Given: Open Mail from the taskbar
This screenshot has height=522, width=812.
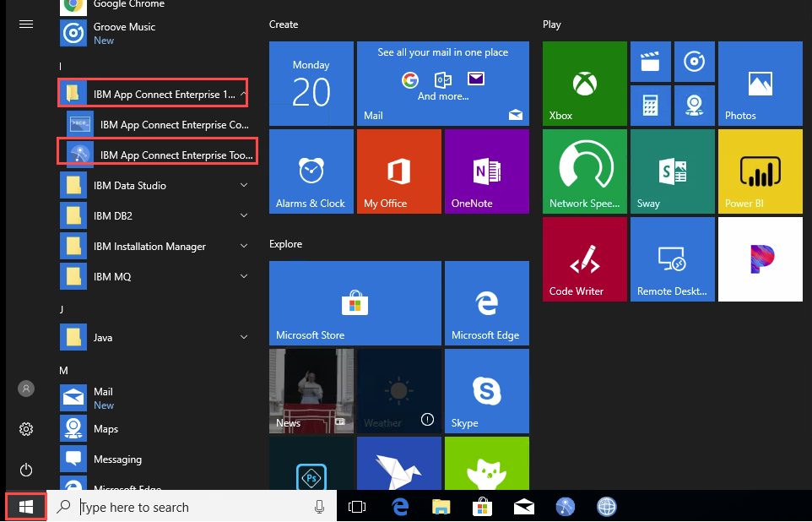Looking at the screenshot, I should click(524, 507).
